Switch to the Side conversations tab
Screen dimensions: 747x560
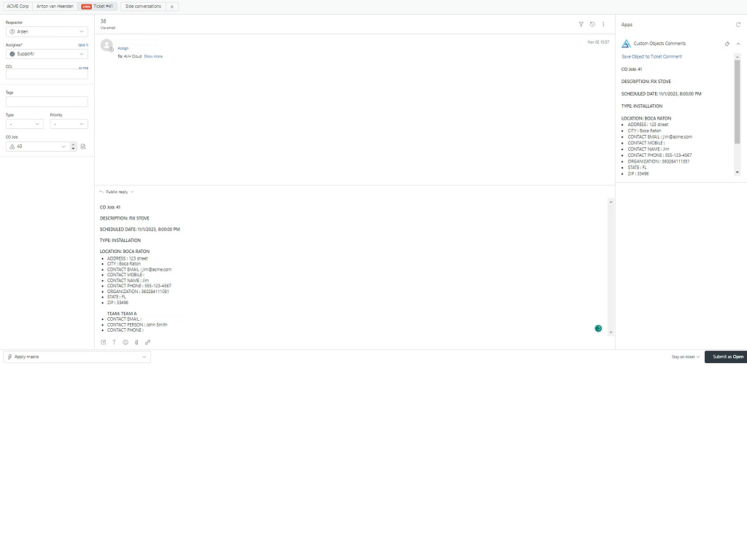pos(143,6)
